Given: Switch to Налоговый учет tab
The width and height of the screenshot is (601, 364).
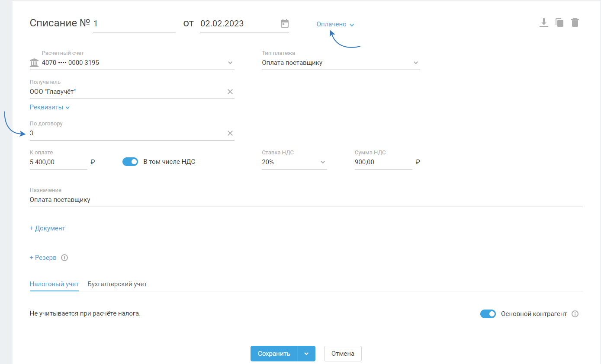Looking at the screenshot, I should (54, 284).
